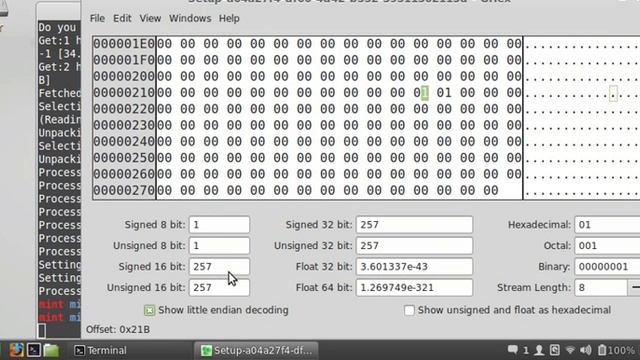
Task: Click the Float 32 bit value field
Action: pos(414,267)
